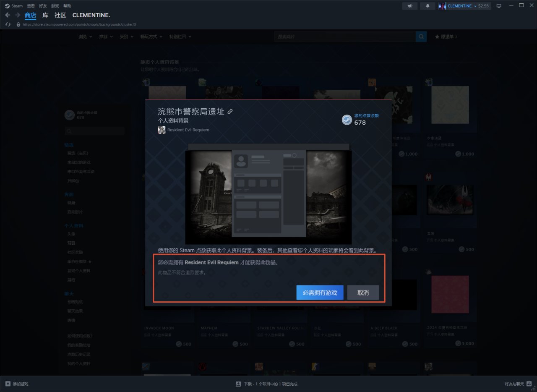Click the 必需拥有游戏 button
Image resolution: width=537 pixels, height=392 pixels.
pyautogui.click(x=320, y=293)
